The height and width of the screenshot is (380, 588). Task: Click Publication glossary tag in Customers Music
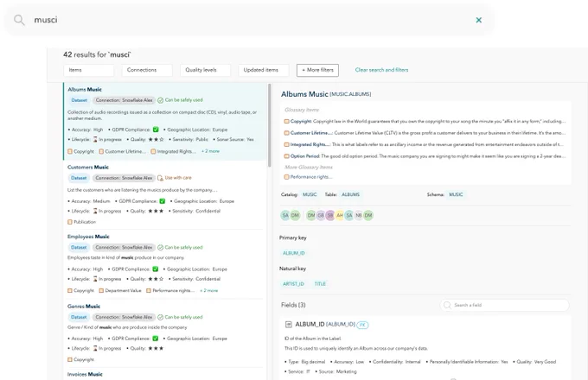(82, 222)
